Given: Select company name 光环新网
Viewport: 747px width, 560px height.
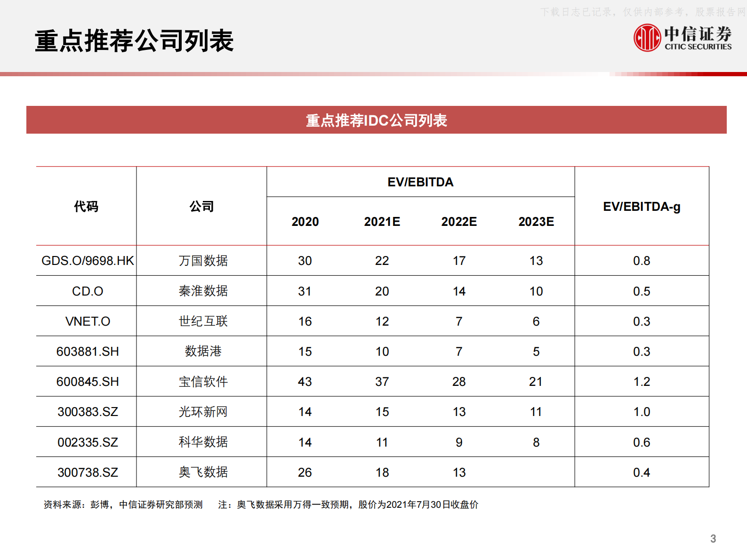Looking at the screenshot, I should tap(203, 412).
